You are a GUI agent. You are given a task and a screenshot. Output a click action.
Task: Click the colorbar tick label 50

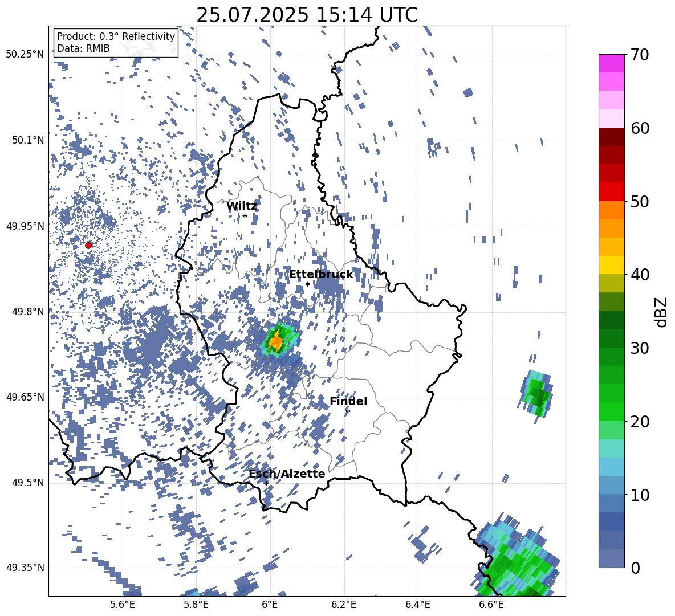coord(640,202)
